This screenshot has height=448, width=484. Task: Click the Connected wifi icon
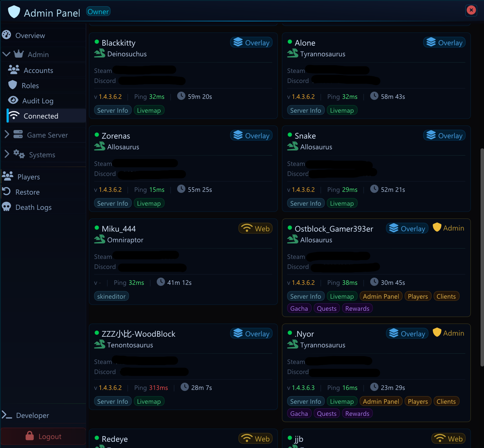click(14, 115)
